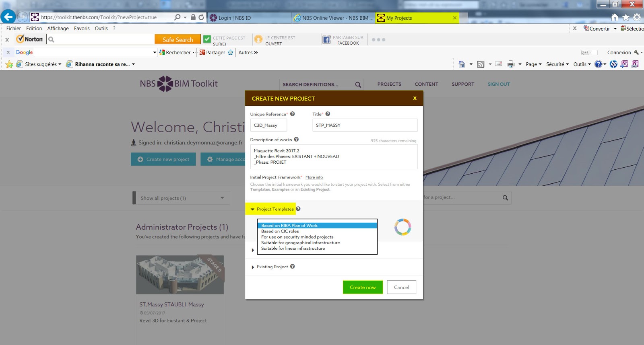Image resolution: width=644 pixels, height=345 pixels.
Task: Open the browser Home icon at top right
Action: coord(615,17)
